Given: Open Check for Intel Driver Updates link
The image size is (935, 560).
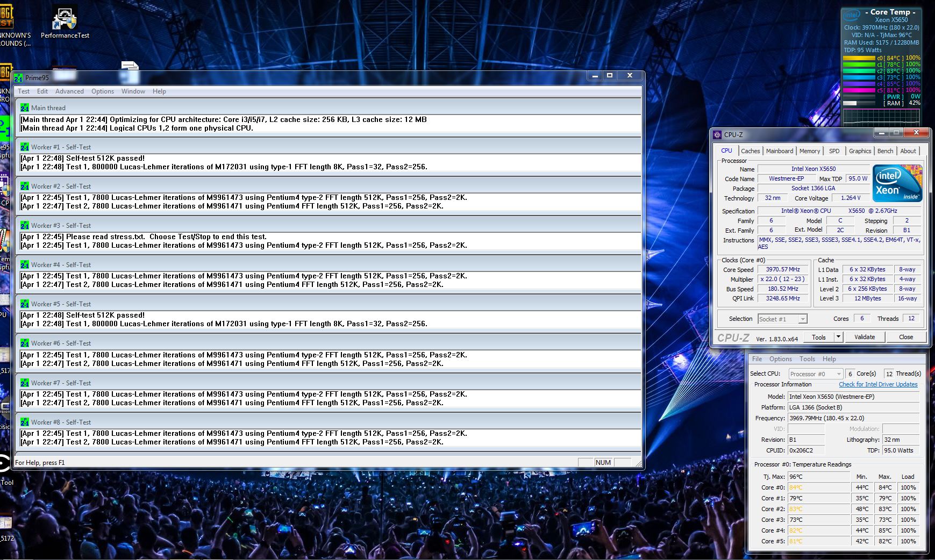Looking at the screenshot, I should [x=878, y=384].
